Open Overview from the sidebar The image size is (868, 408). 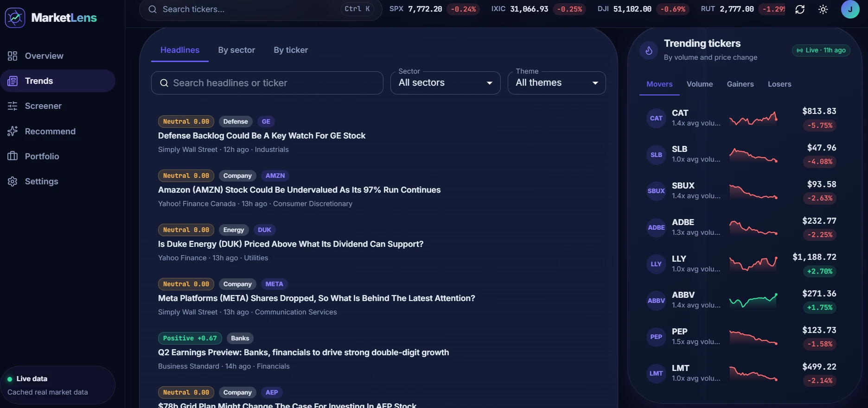(x=58, y=56)
